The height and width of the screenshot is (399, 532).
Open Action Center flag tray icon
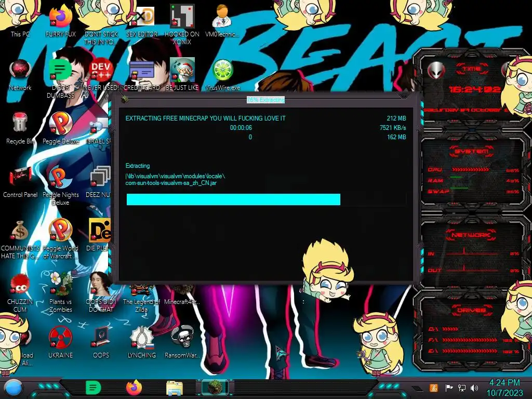pos(449,388)
